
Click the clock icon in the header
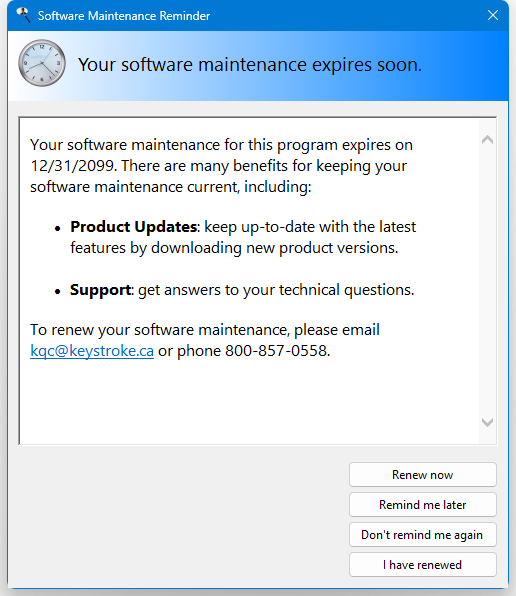42,63
